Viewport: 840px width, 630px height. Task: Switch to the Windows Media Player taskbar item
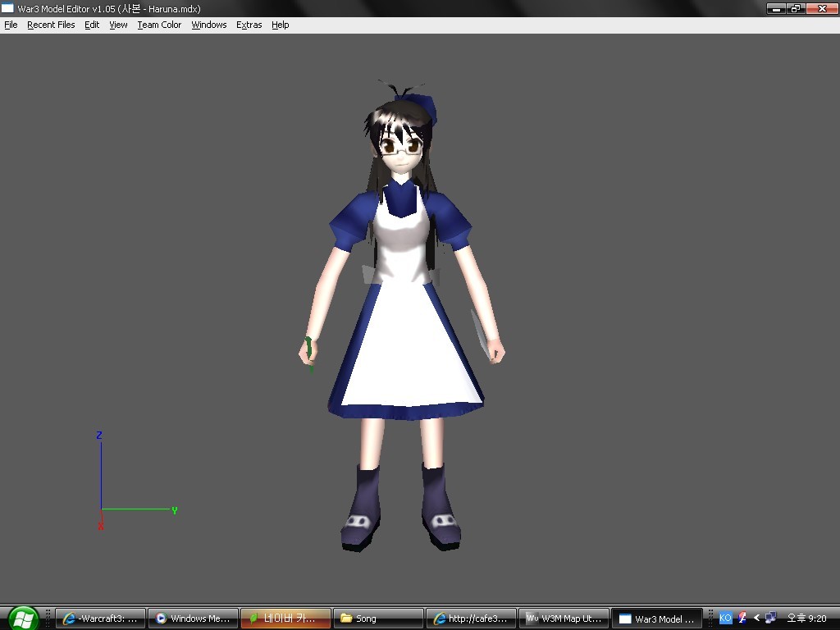tap(193, 619)
